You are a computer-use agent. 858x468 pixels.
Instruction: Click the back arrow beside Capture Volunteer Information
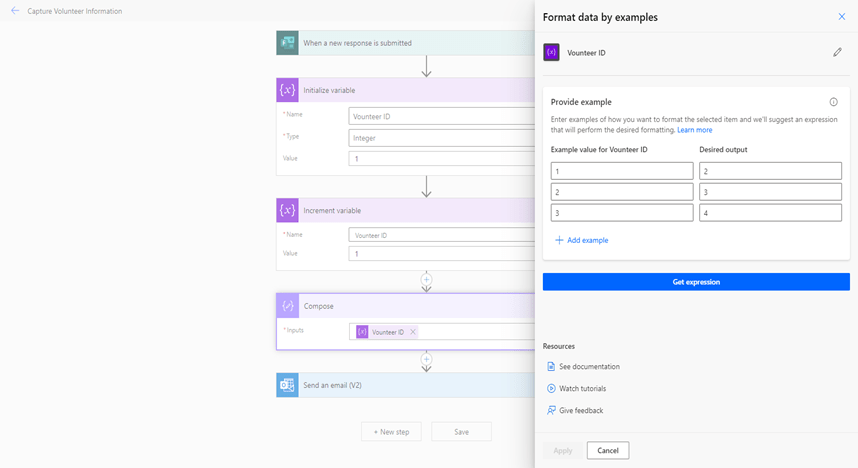(x=14, y=11)
